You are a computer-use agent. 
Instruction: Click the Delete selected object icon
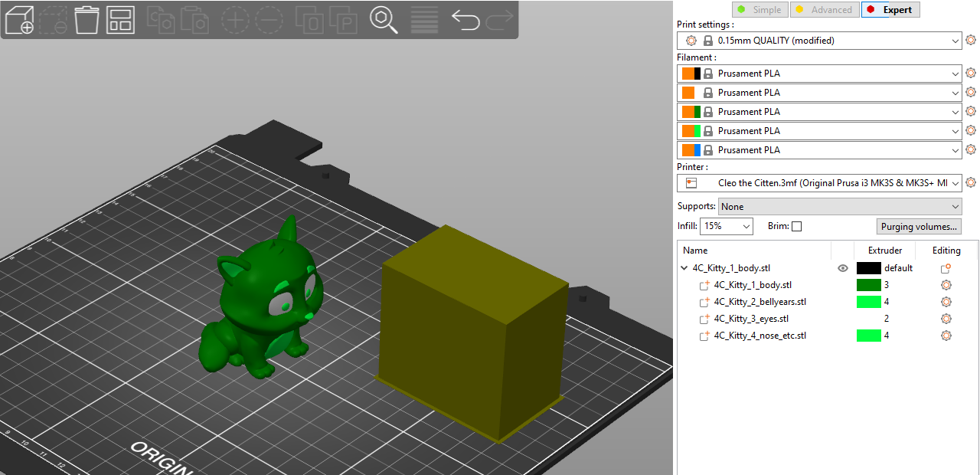coord(53,20)
